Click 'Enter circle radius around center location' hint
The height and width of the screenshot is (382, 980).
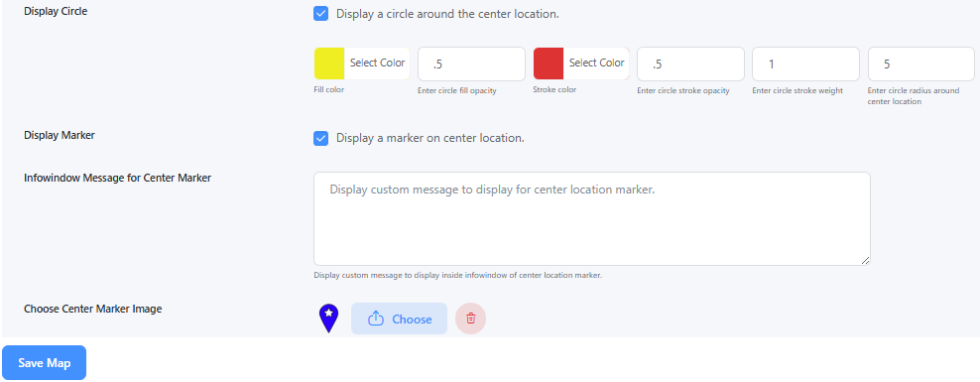(914, 95)
